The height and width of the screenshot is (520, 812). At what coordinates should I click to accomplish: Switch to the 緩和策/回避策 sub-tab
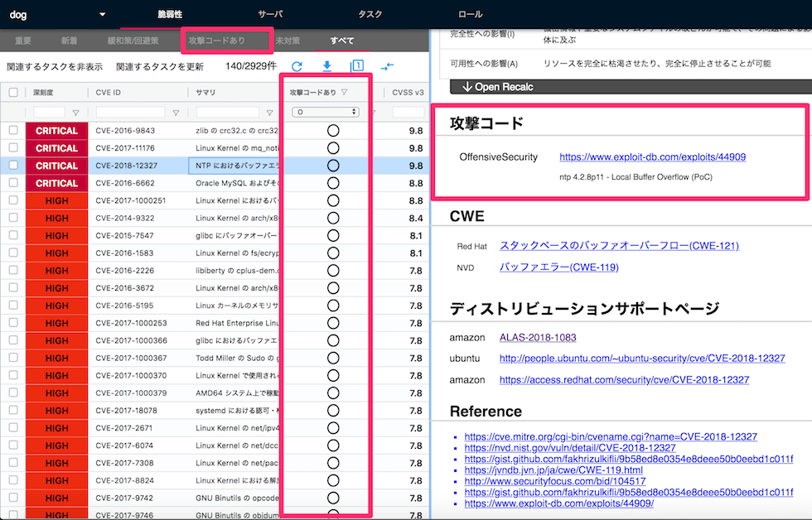(x=133, y=41)
